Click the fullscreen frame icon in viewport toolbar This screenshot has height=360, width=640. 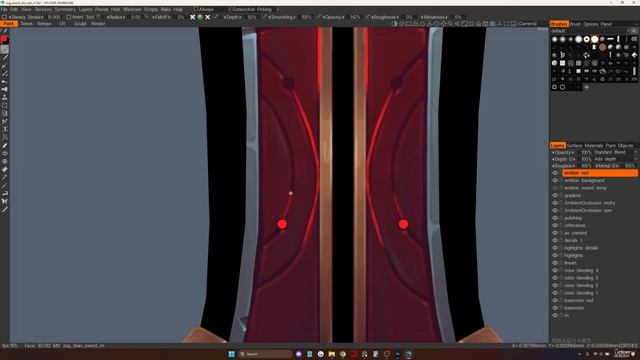pyautogui.click(x=507, y=24)
